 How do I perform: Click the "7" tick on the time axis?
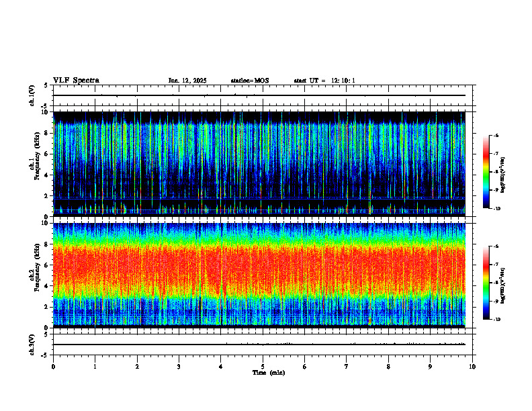(x=347, y=367)
